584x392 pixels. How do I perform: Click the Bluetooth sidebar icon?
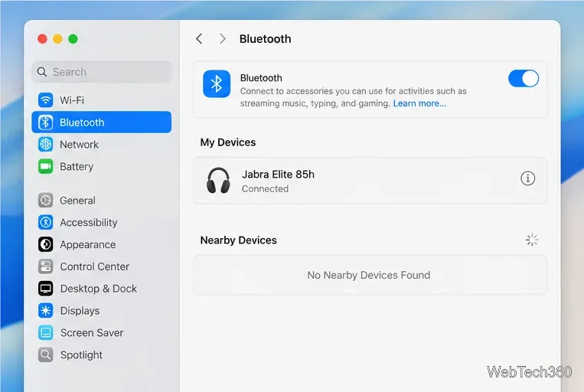point(45,122)
